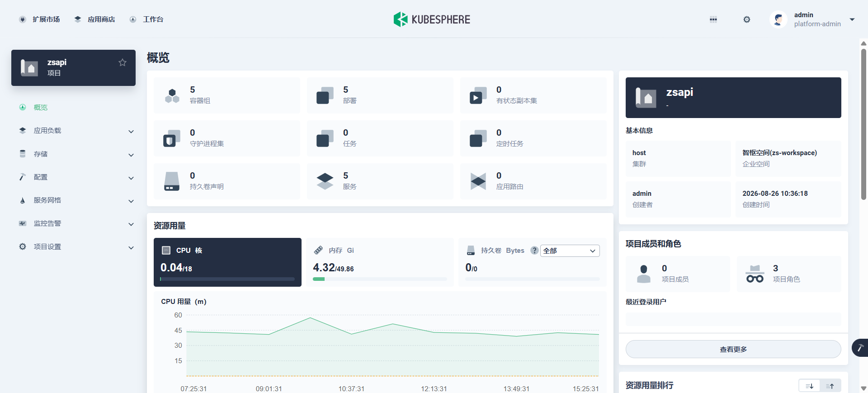
Task: Click the 项目角色 glasses icon
Action: (755, 274)
